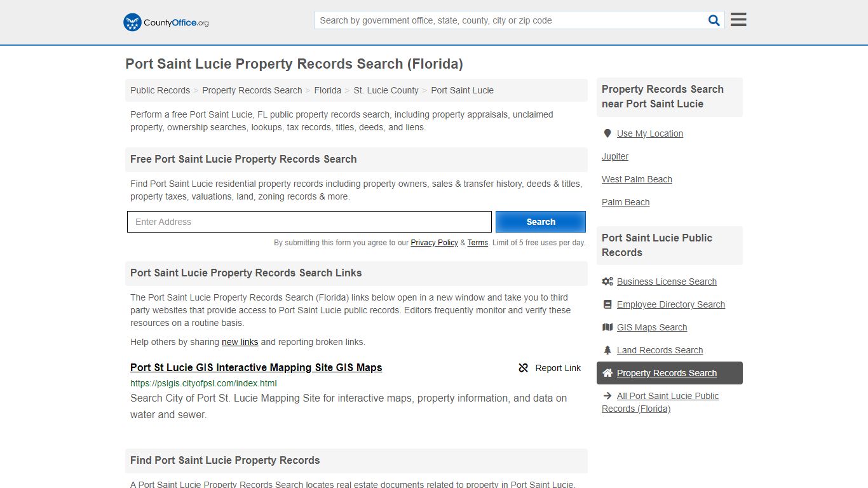Select the bell icon beside Land Records Search
The image size is (868, 488).
pos(607,349)
